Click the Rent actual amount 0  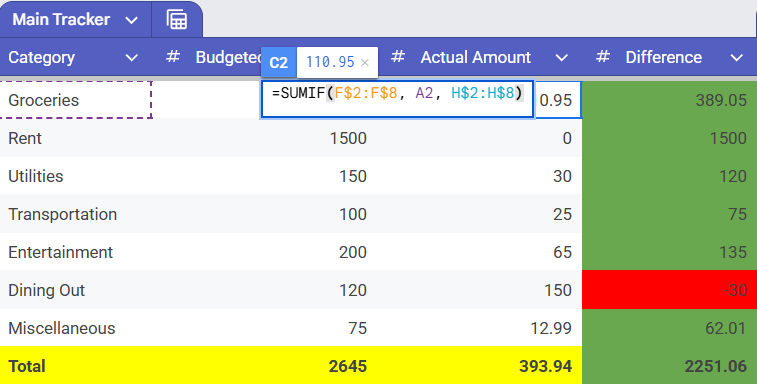tap(567, 139)
